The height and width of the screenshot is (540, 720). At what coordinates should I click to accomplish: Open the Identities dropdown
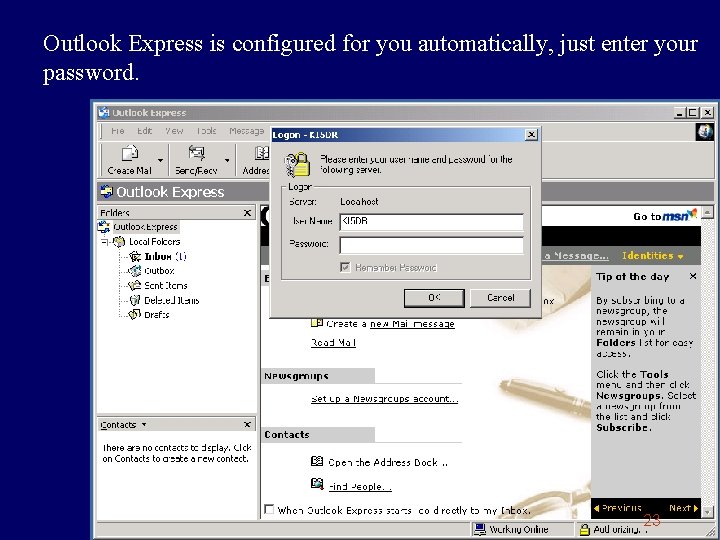pos(653,256)
